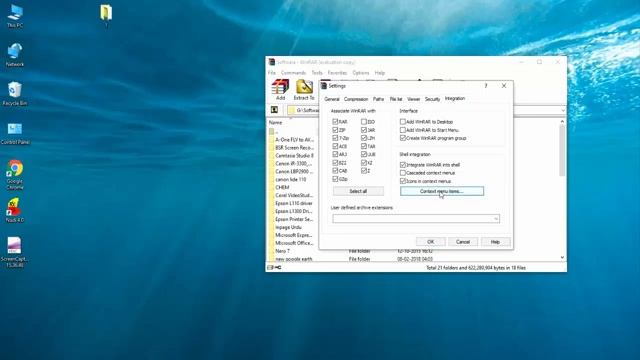
Task: Switch to the Compression tab
Action: coord(356,99)
